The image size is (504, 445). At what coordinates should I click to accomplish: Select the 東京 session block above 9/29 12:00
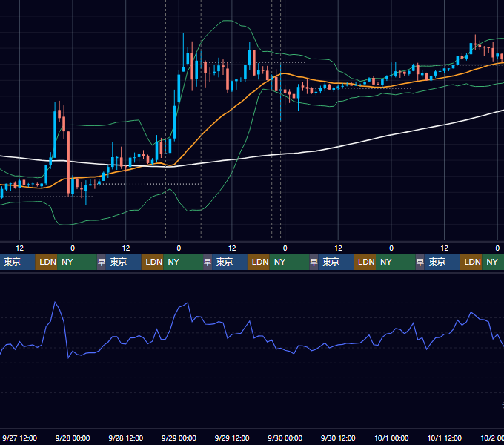pyautogui.click(x=230, y=262)
